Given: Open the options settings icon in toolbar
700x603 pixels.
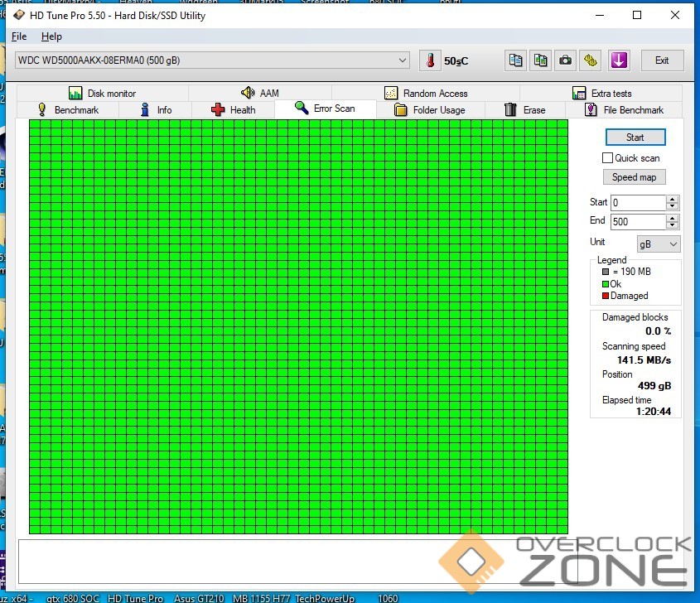Looking at the screenshot, I should pos(590,60).
